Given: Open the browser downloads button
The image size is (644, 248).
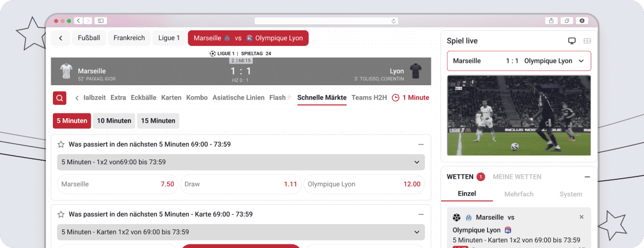Looking at the screenshot, I should coord(582,20).
